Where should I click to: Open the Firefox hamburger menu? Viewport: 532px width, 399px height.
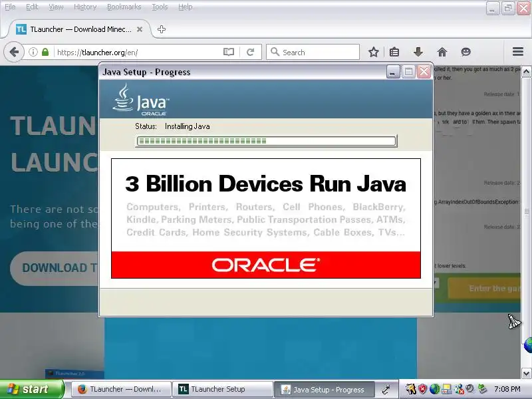point(518,52)
